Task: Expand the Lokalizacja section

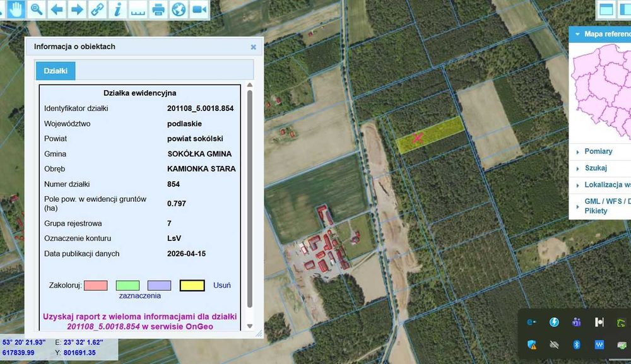Action: click(607, 185)
